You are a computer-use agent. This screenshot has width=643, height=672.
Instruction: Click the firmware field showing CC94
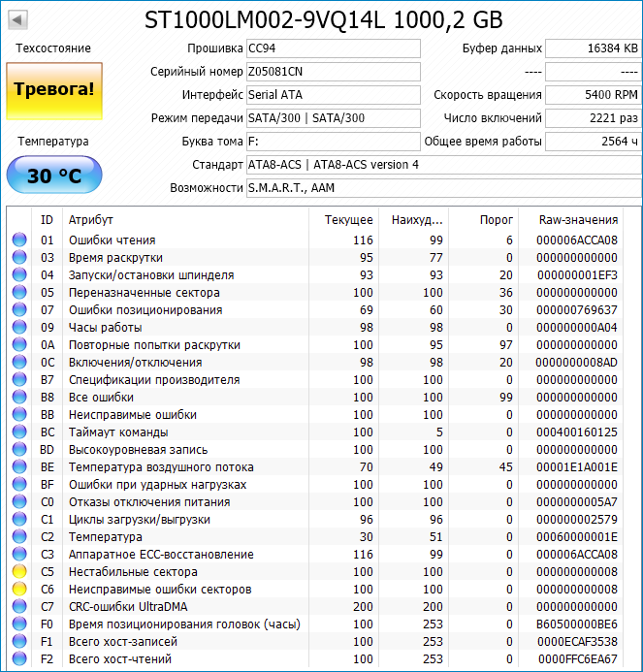[333, 48]
